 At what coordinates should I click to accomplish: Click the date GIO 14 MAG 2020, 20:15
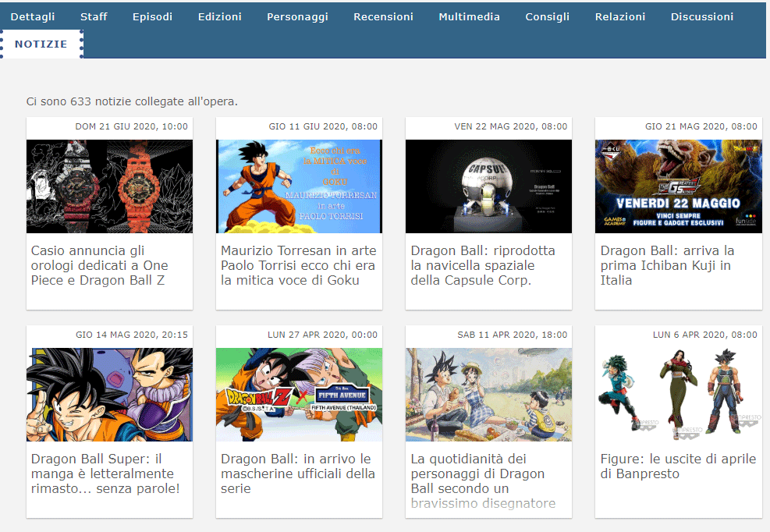coord(132,335)
